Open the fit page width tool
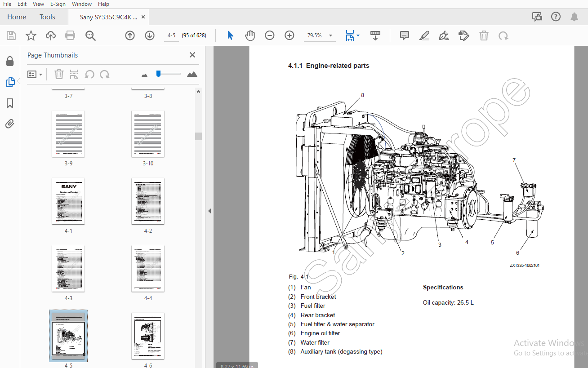This screenshot has width=588, height=368. (x=350, y=35)
